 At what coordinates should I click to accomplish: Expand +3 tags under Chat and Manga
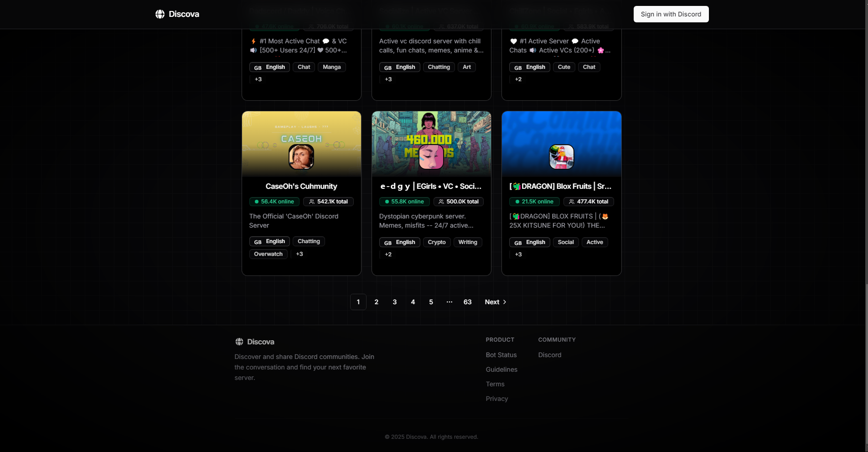click(x=258, y=79)
